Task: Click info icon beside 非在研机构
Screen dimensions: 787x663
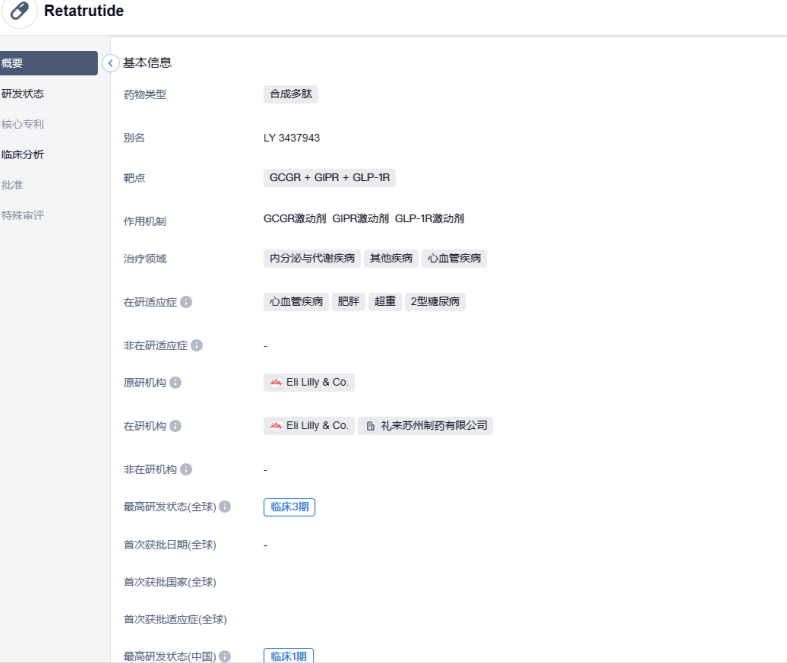Action: tap(186, 469)
